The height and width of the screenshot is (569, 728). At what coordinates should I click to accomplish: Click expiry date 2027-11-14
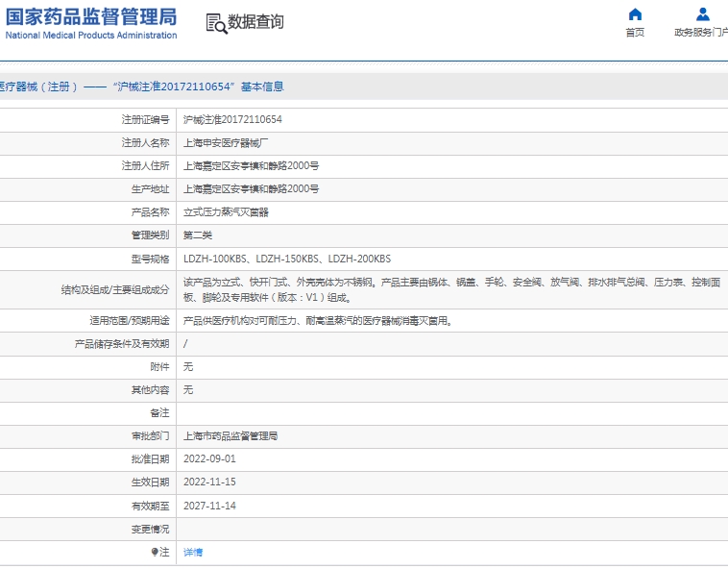tap(209, 506)
